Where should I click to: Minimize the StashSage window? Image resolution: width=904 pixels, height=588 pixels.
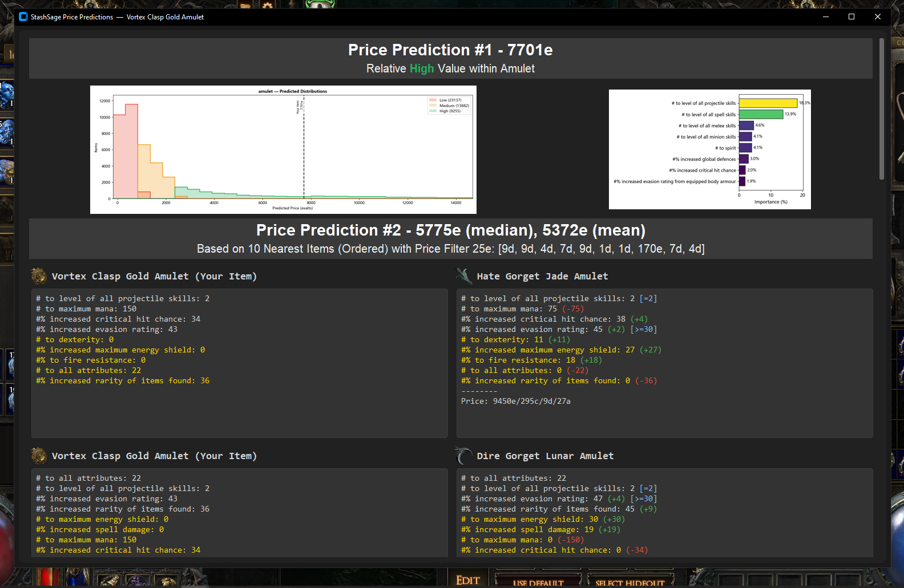coord(825,17)
